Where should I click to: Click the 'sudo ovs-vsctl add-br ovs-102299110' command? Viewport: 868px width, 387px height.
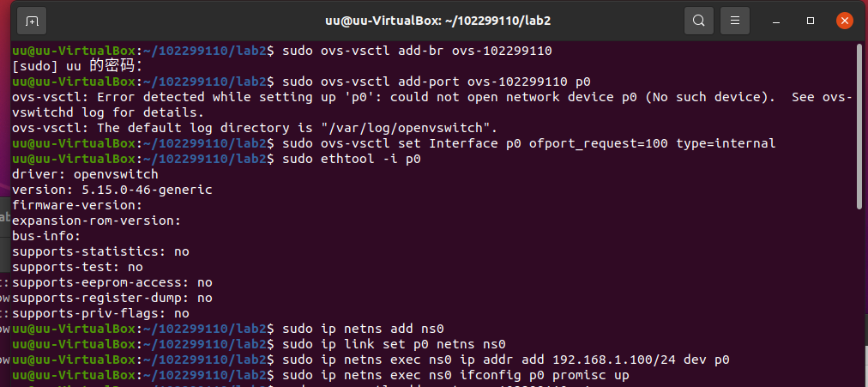coord(417,51)
